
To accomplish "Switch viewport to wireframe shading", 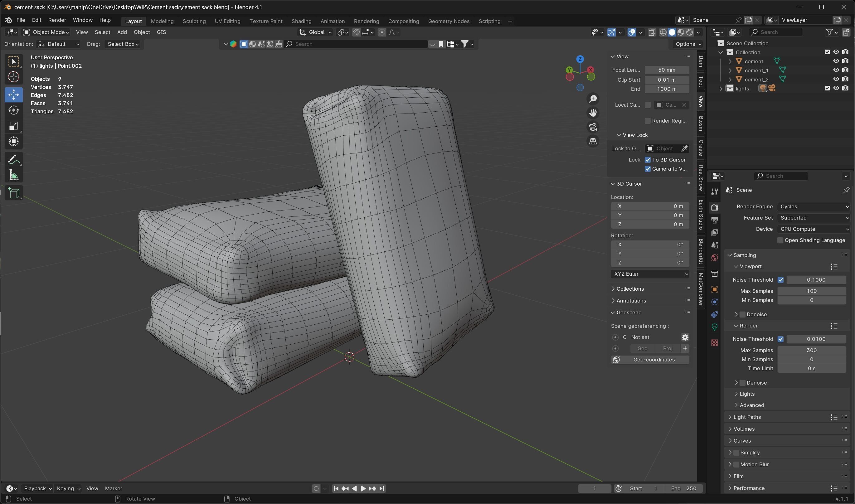I will pos(663,32).
